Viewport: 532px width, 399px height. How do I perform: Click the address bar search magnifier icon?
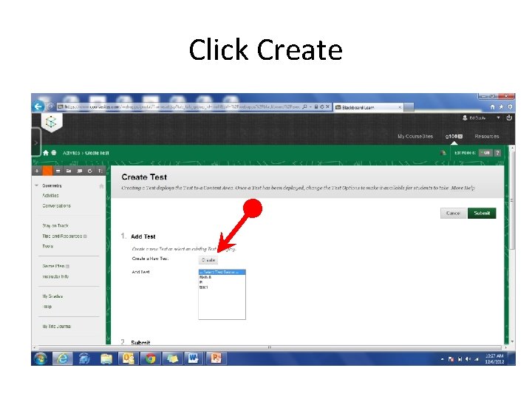[304, 107]
